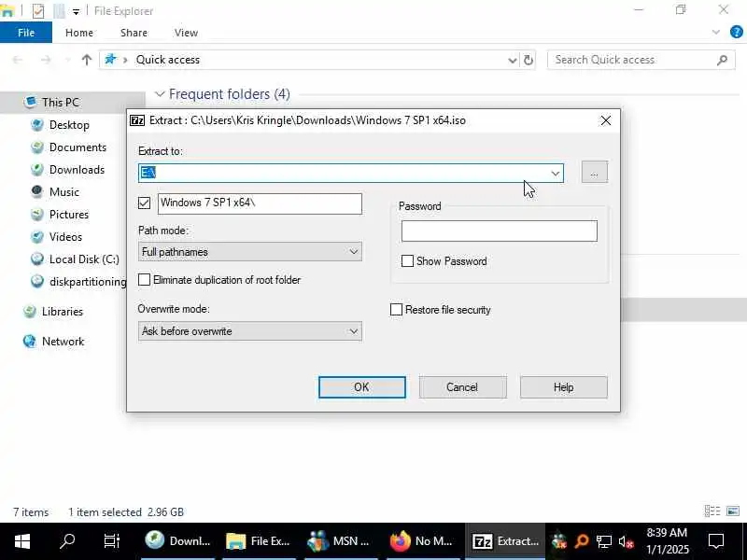Image resolution: width=747 pixels, height=560 pixels.
Task: Select Documents in navigation pane
Action: [78, 147]
